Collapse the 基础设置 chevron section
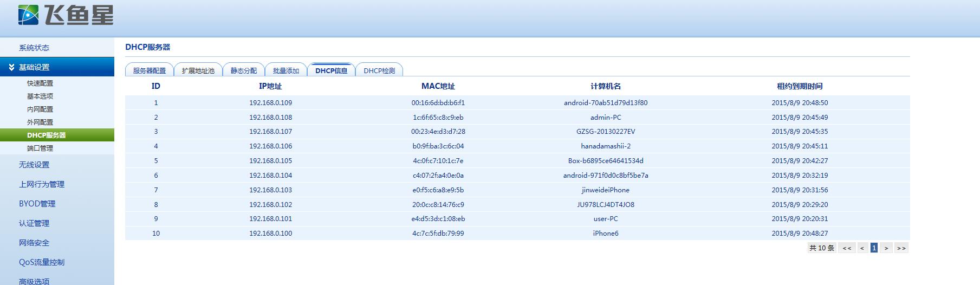Viewport: 980px width, 285px height. point(12,67)
